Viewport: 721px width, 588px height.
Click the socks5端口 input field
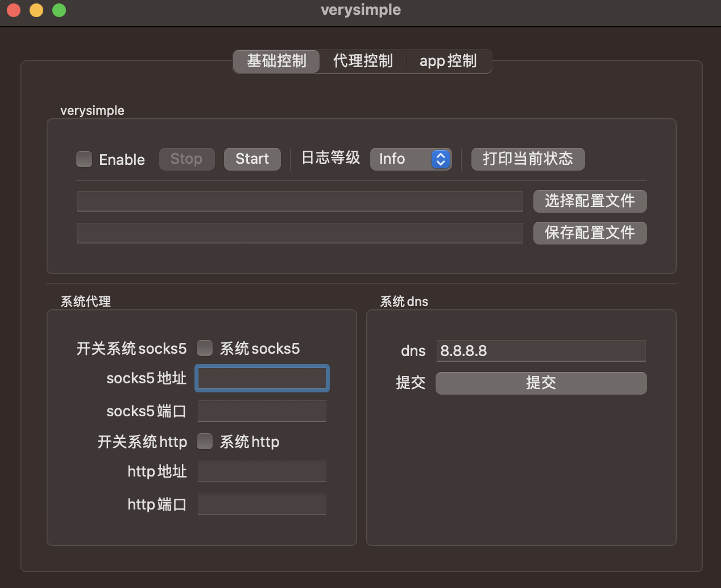pos(262,411)
